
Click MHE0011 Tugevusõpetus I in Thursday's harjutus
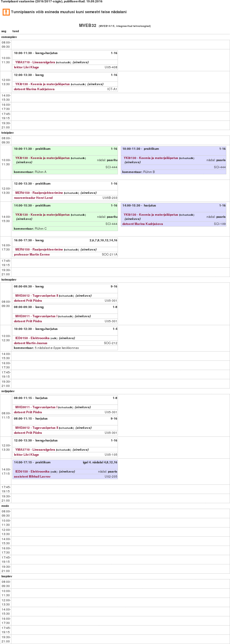point(36,407)
